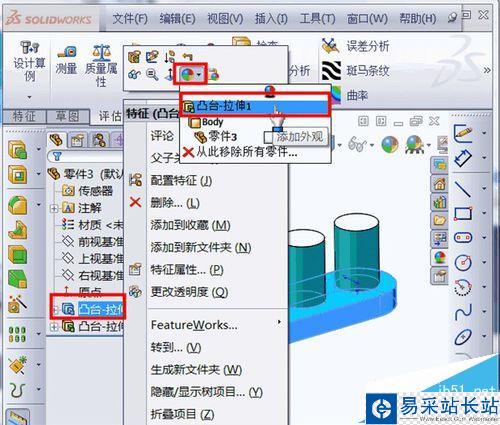The image size is (500, 425).
Task: Open the Measure (测量) tool
Action: [66, 60]
